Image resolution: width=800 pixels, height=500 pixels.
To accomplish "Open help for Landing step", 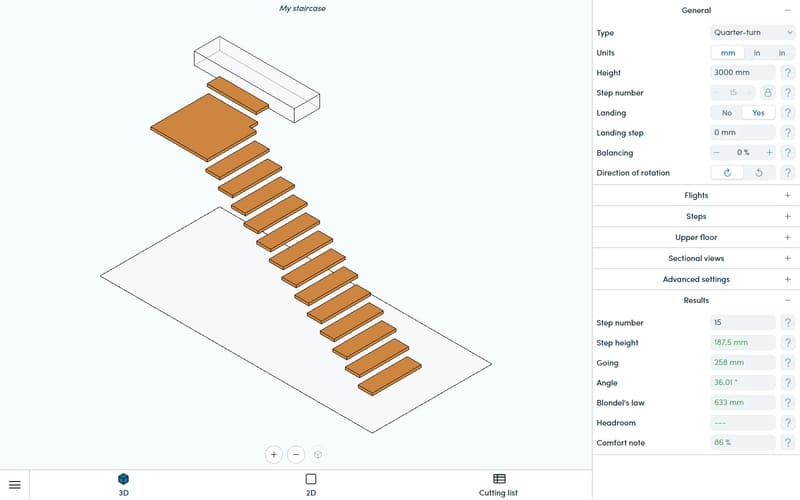I will pos(788,133).
